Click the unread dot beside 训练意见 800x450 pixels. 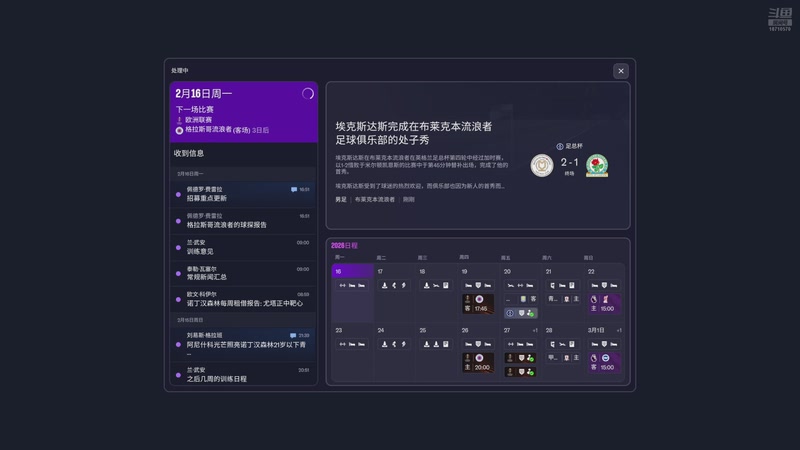(178, 247)
